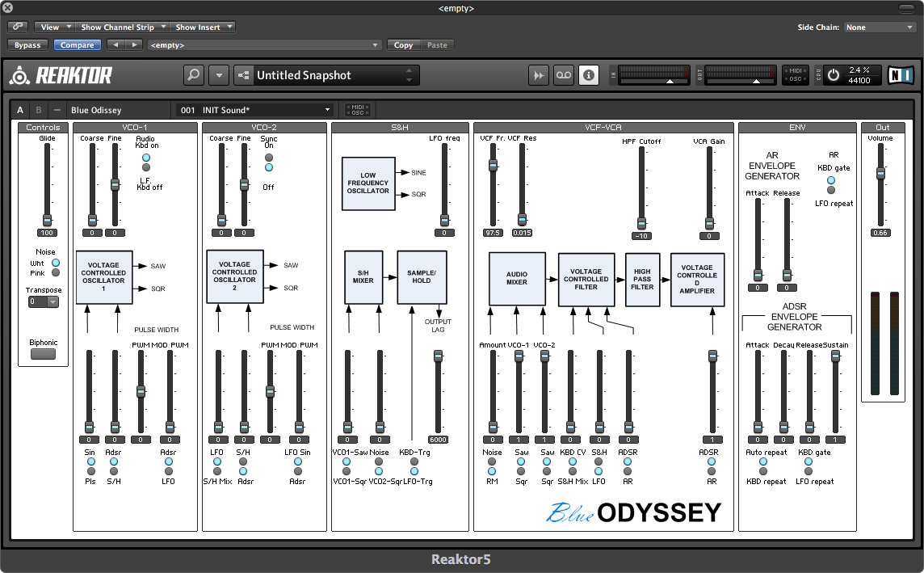
Task: Open the 001 INIT Sound snapshot dropdown
Action: [x=255, y=110]
